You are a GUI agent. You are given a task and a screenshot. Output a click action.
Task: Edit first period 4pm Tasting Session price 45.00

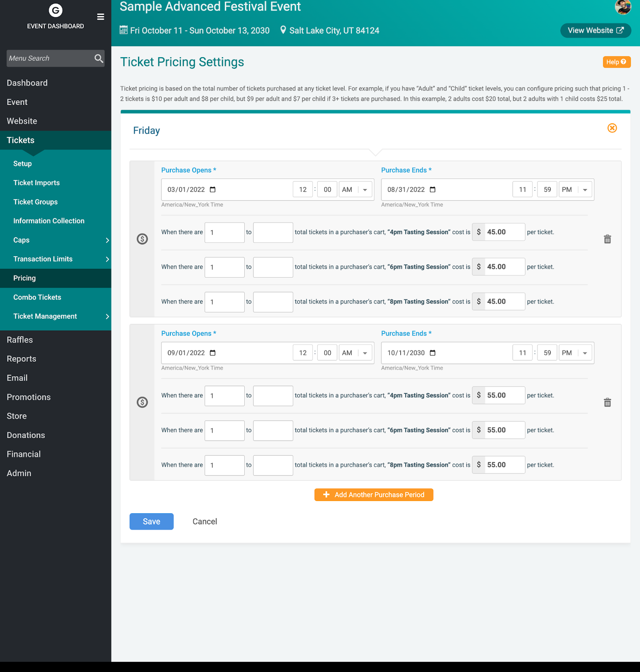(505, 232)
